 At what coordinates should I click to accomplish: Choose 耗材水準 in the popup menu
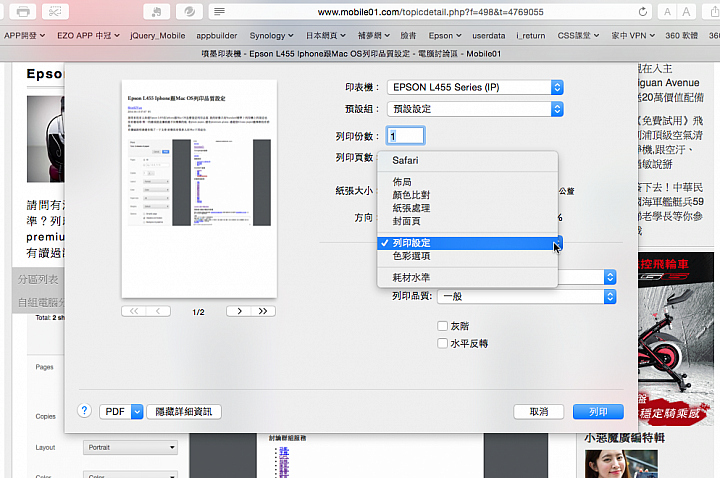pyautogui.click(x=467, y=277)
